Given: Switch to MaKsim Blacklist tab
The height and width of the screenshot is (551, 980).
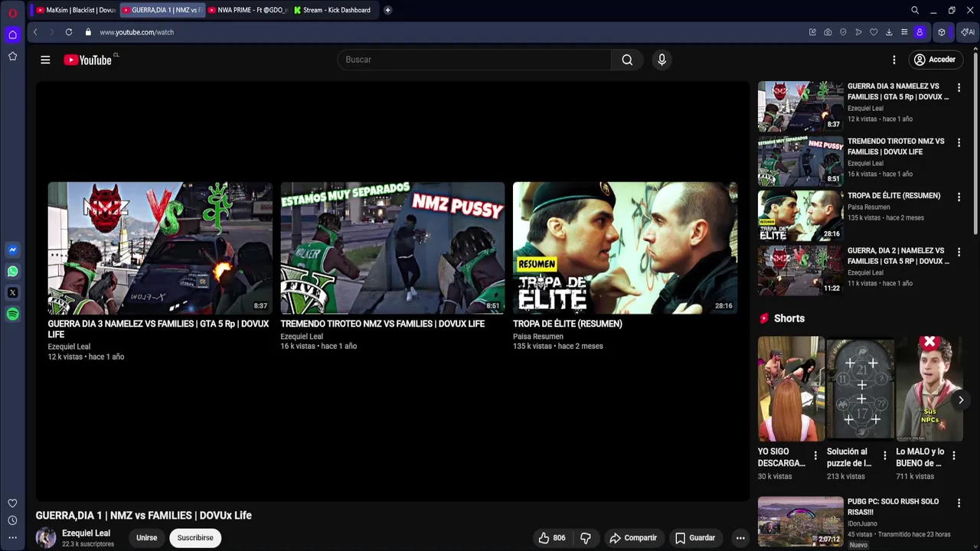Looking at the screenshot, I should pos(76,10).
